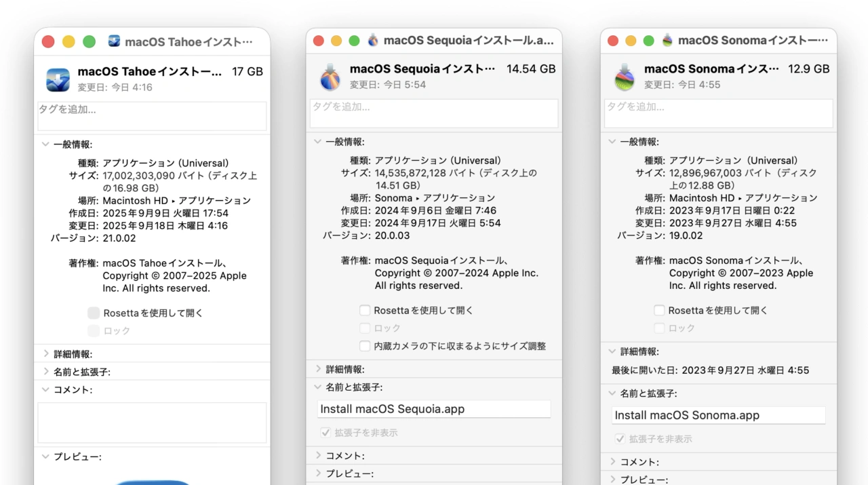Uncheck 拡張子を非表示 in the Sonoma window
This screenshot has height=485, width=868.
[x=620, y=438]
